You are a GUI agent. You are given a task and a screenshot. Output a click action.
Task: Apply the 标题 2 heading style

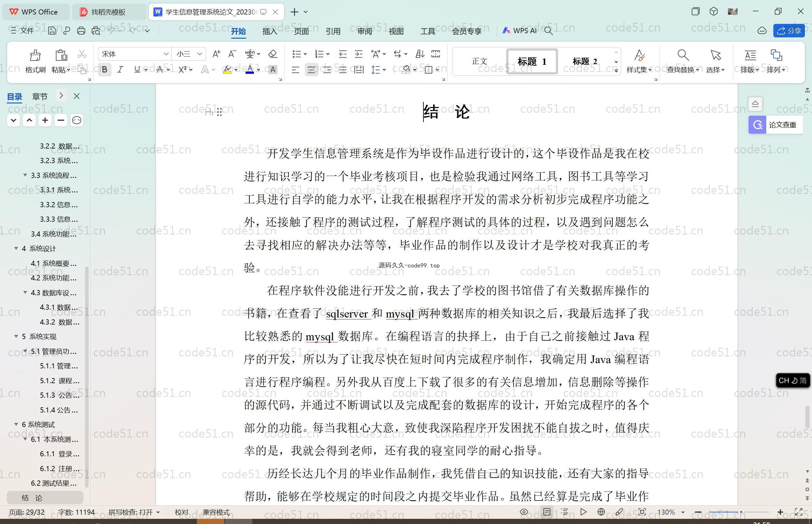point(585,62)
